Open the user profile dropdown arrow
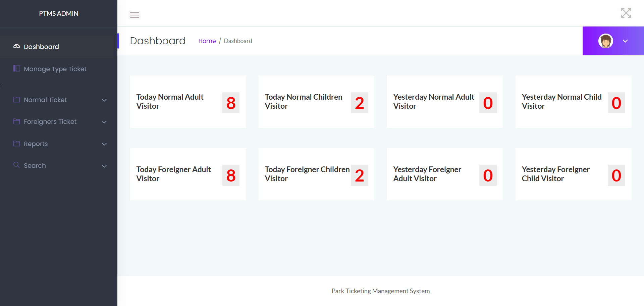Viewport: 644px width, 306px height. tap(625, 41)
